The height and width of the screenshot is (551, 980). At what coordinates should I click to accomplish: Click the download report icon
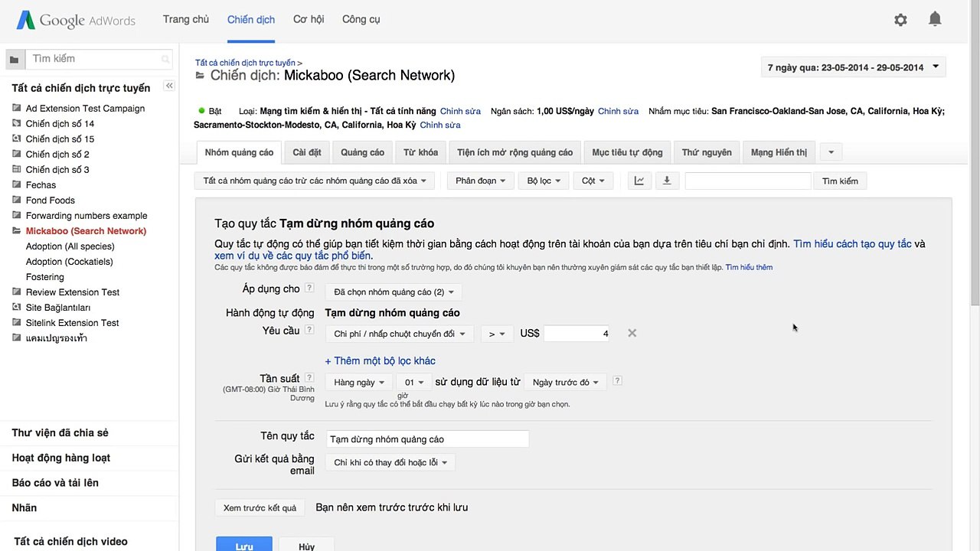point(667,181)
